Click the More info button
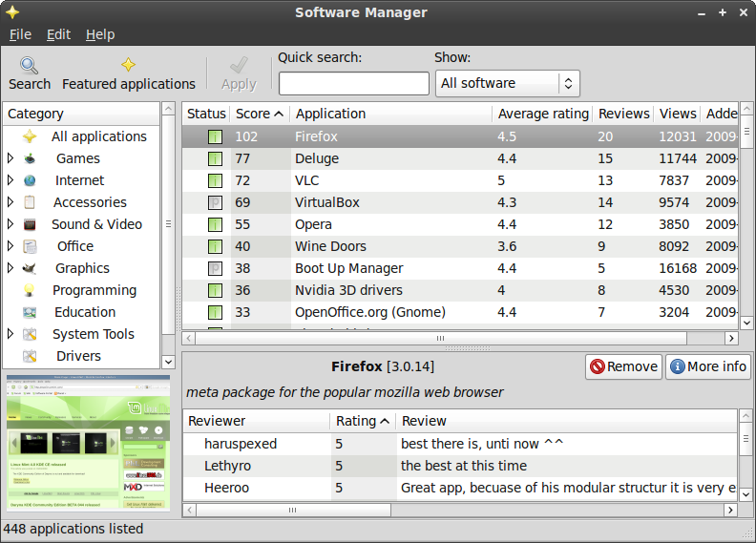Screen dimensions: 756x543 coord(708,366)
